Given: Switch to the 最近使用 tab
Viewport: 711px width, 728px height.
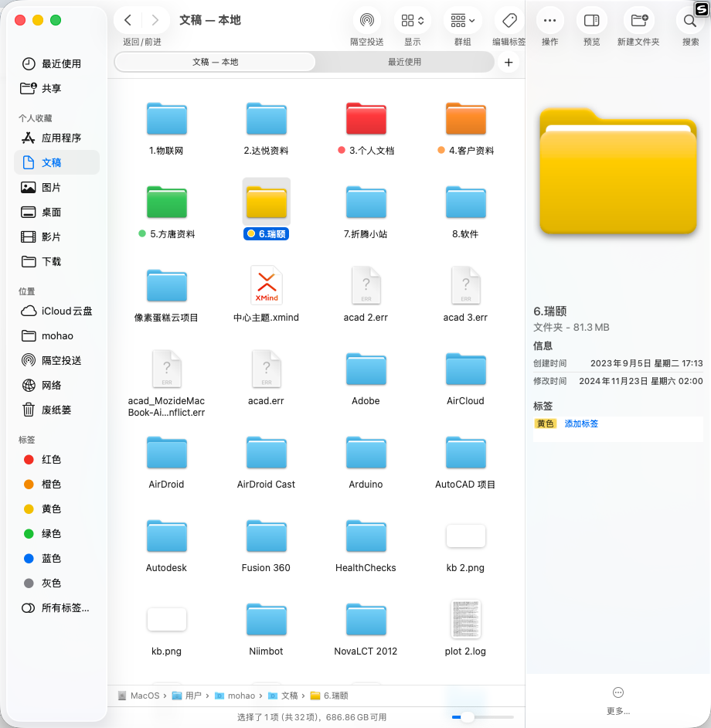Looking at the screenshot, I should (404, 62).
